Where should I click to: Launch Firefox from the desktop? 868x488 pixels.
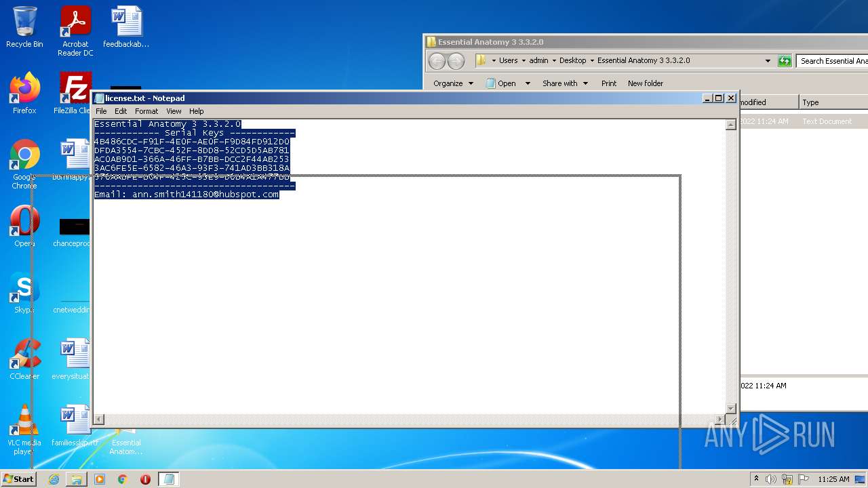tap(24, 94)
